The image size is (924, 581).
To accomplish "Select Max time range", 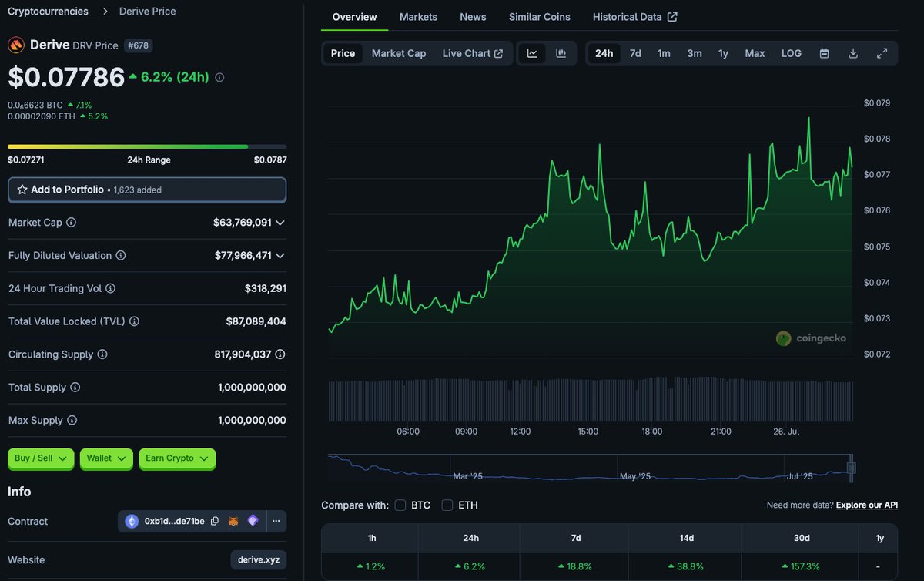I will pos(755,53).
